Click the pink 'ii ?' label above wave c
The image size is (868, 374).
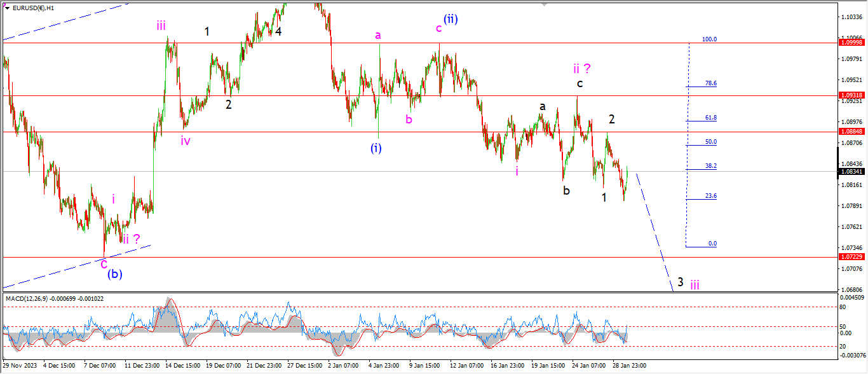[x=583, y=68]
